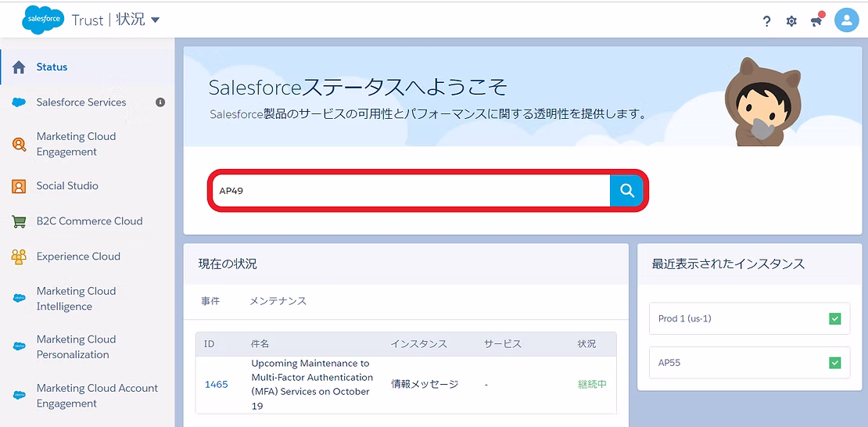868x427 pixels.
Task: Click the ID column header
Action: point(210,344)
